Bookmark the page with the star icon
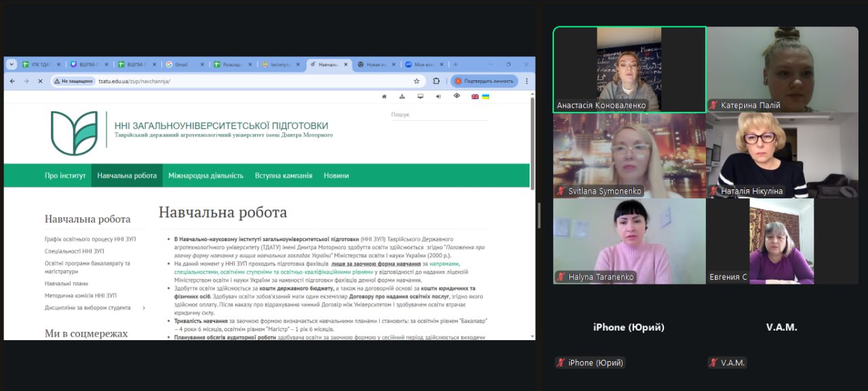Image resolution: width=868 pixels, height=391 pixels. pos(416,81)
